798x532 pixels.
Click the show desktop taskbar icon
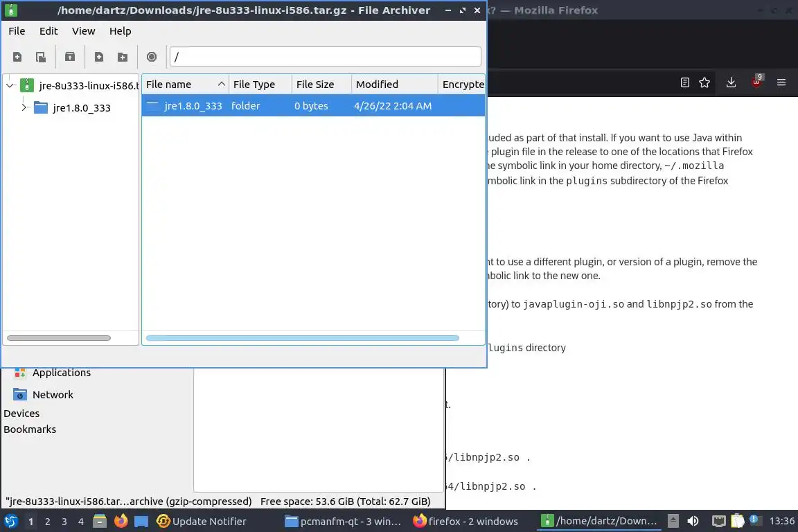point(141,522)
